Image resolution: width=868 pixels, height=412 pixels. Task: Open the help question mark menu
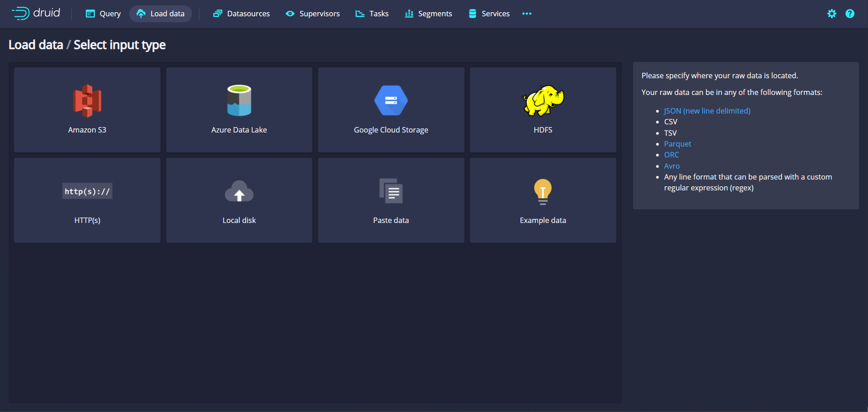point(850,14)
